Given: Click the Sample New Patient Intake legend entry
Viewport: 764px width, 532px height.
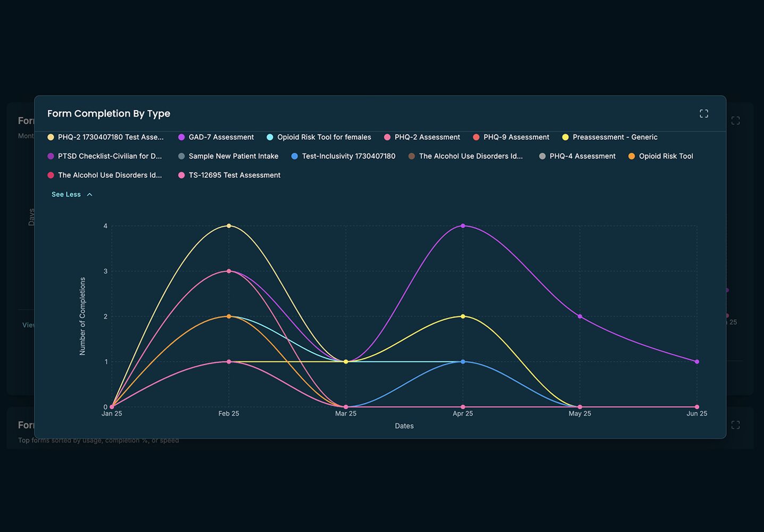Looking at the screenshot, I should (x=233, y=156).
